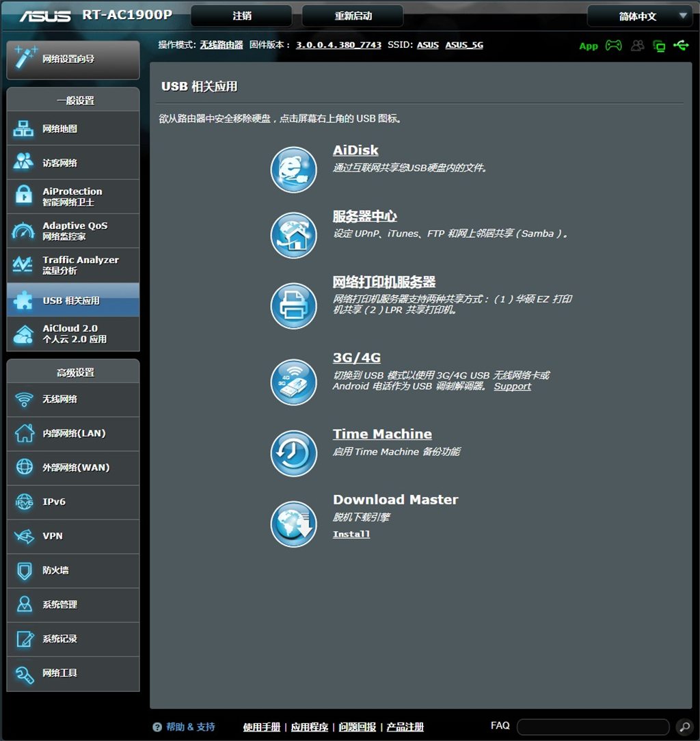The image size is (700, 741).
Task: Open the 3G/4G Support link
Action: [x=512, y=386]
